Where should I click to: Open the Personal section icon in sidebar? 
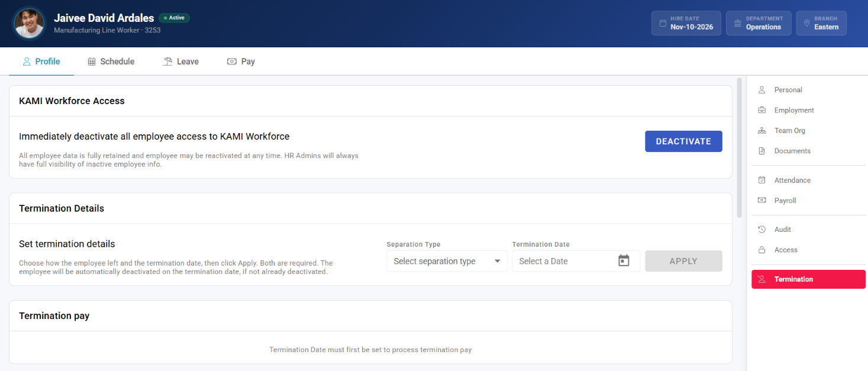click(x=762, y=90)
